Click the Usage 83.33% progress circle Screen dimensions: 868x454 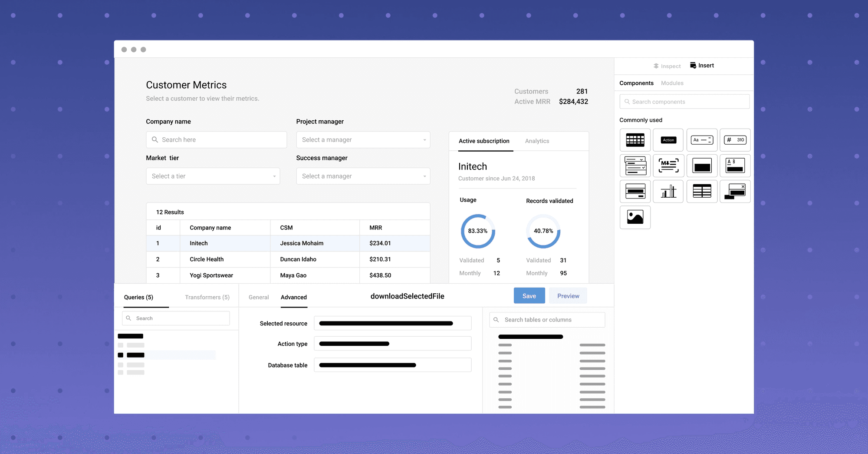(477, 231)
